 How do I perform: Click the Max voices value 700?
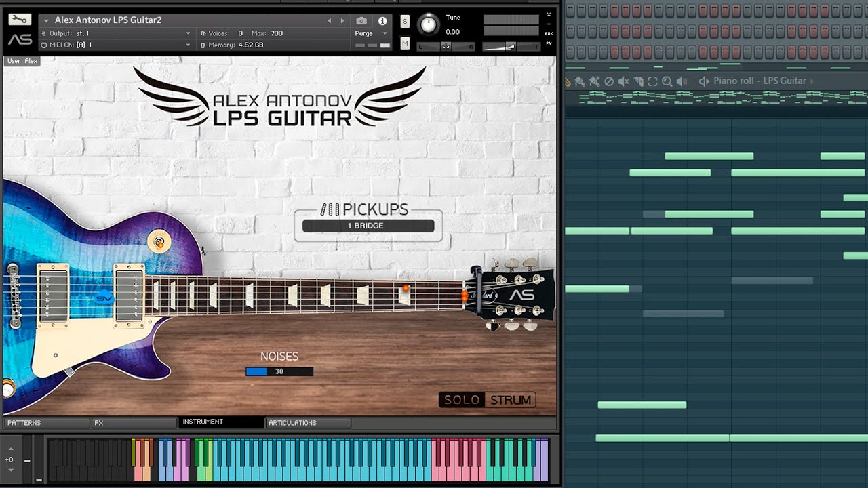tap(277, 33)
